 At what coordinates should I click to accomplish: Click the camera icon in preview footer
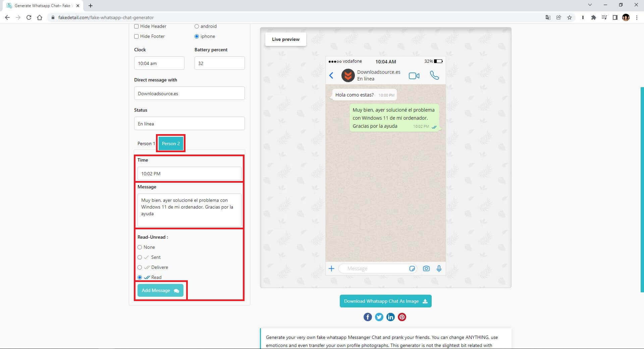pos(426,269)
